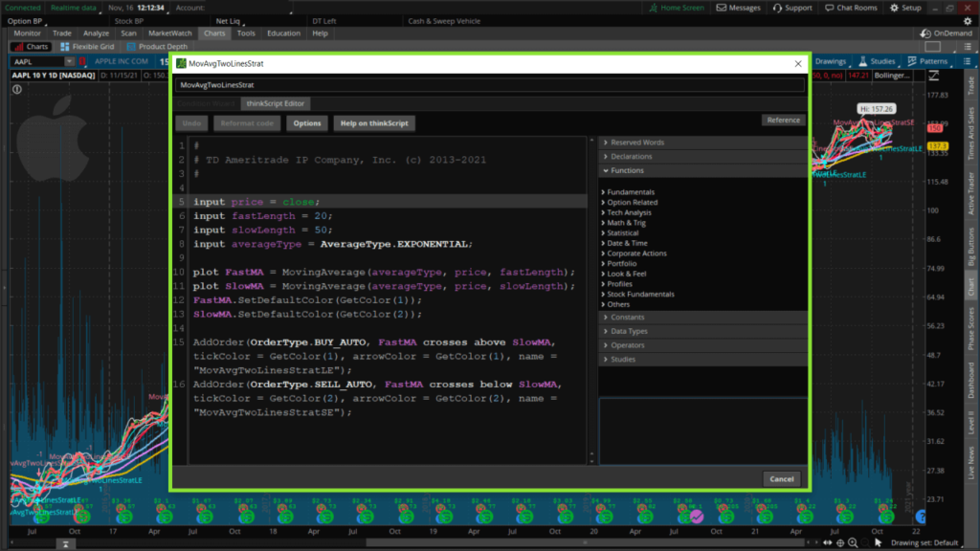The image size is (980, 551).
Task: Open the chart grid layout selector
Action: click(x=932, y=47)
